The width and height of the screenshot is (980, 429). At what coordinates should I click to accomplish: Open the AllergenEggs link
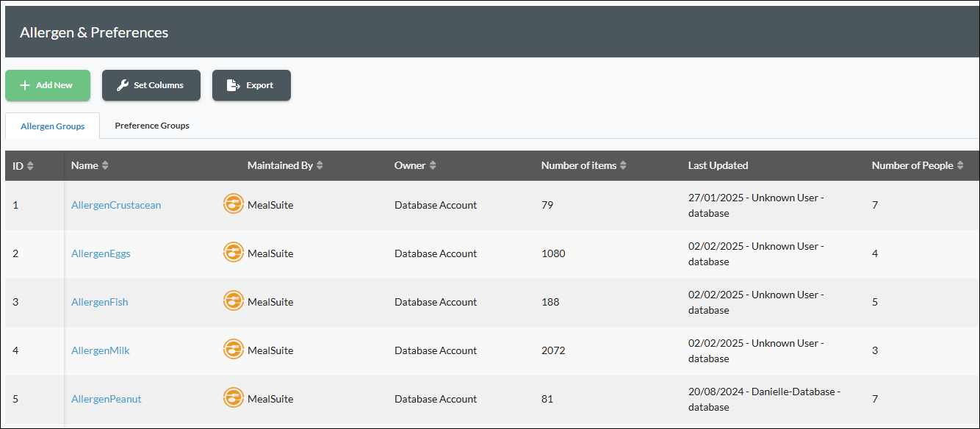pyautogui.click(x=101, y=253)
